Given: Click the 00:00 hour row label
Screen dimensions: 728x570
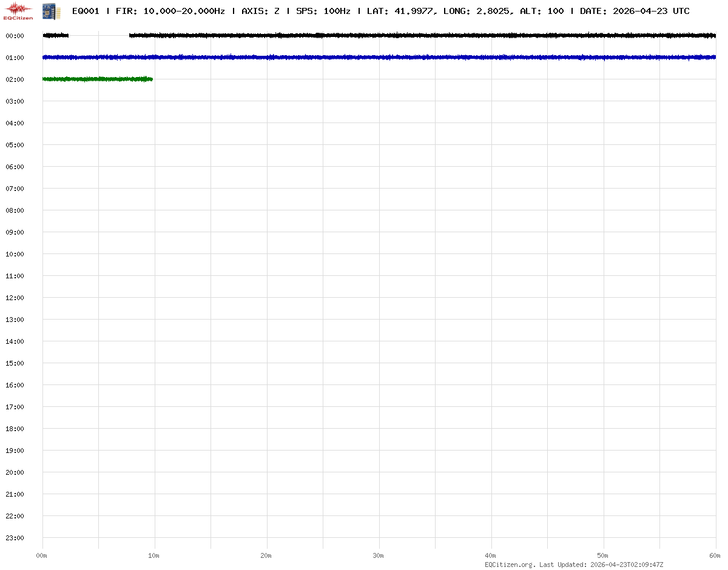Looking at the screenshot, I should tap(15, 36).
